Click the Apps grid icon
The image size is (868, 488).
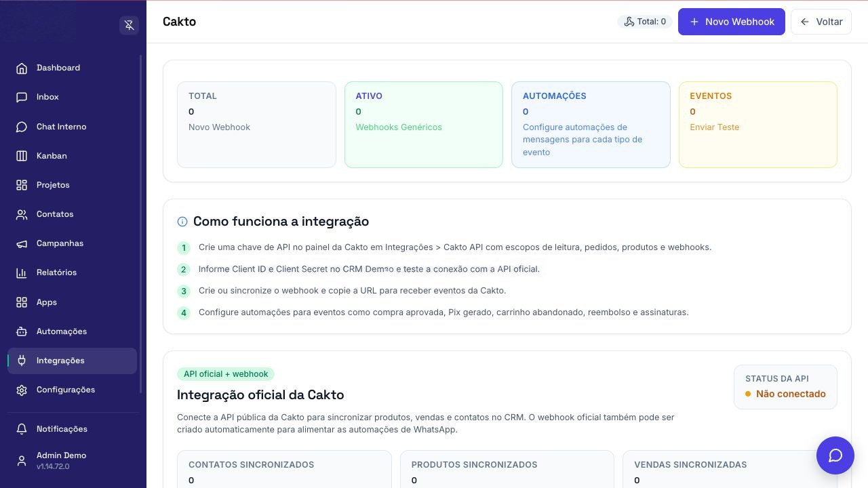pos(22,302)
